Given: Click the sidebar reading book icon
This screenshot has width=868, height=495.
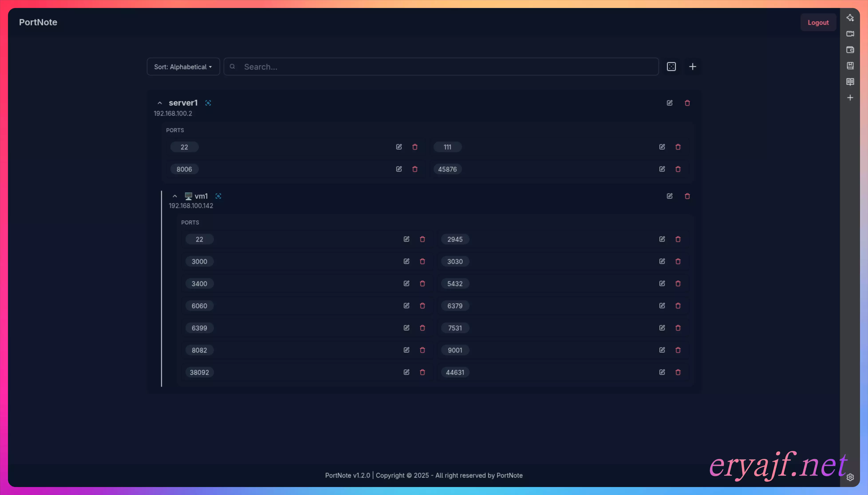Looking at the screenshot, I should pyautogui.click(x=850, y=82).
